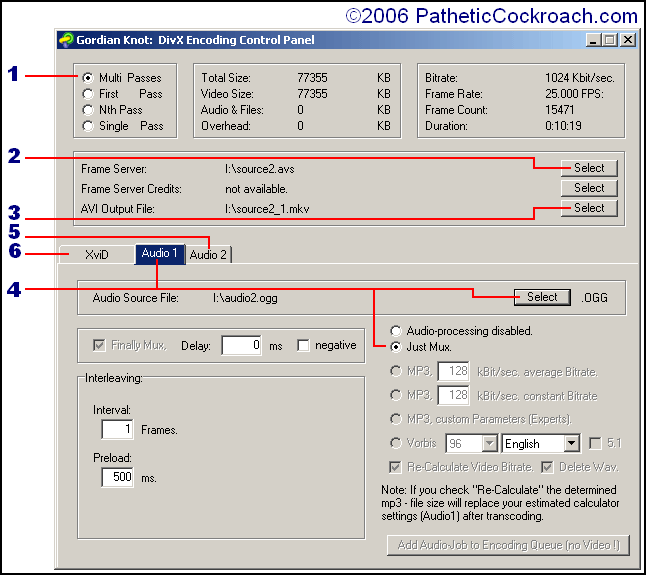Minimize the Gordian Knot window

coord(592,40)
